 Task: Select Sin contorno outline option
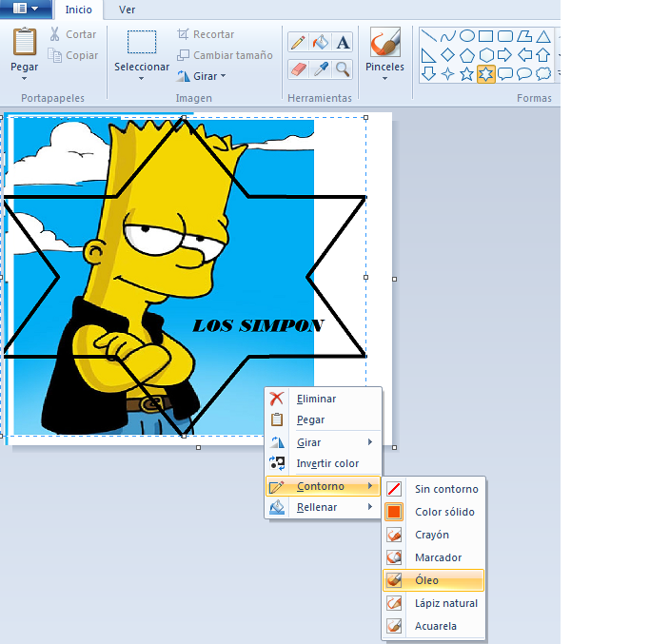[433, 489]
